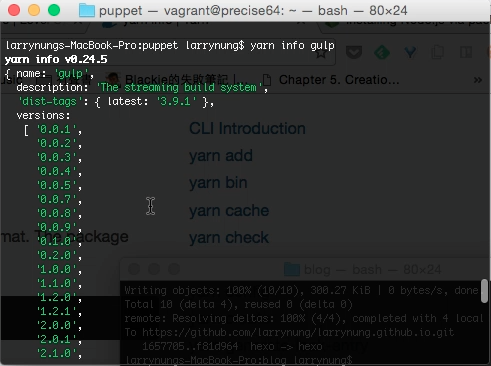
Task: Click version '1.1.0' in the list
Action: (x=57, y=283)
